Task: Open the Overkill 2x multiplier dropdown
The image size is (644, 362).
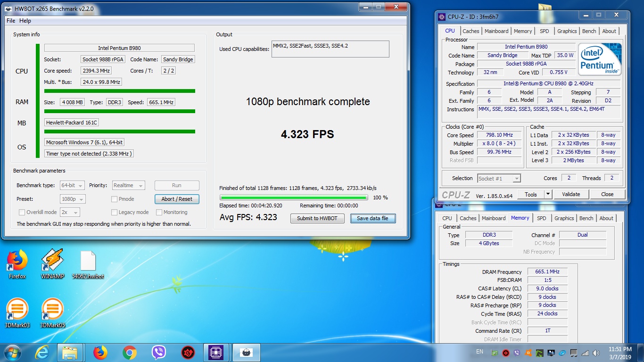Action: (x=70, y=212)
